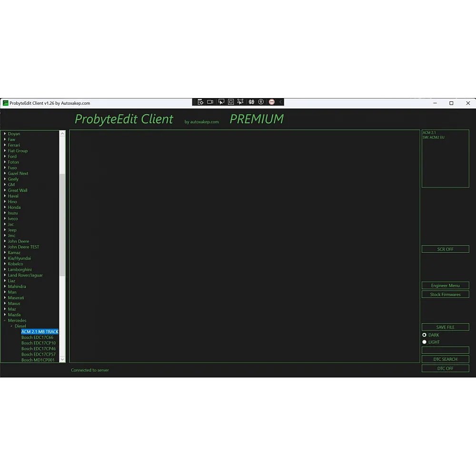Toggle the Display Layout Adorners icon

tap(231, 102)
